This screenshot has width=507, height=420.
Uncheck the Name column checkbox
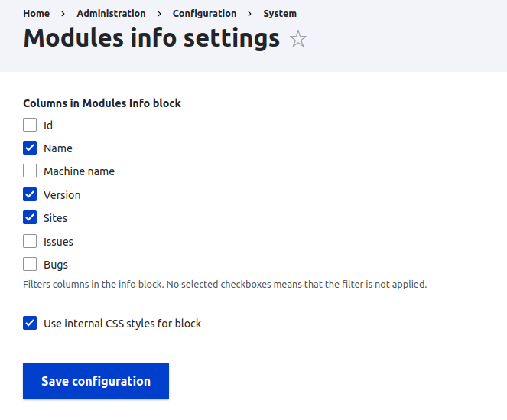tap(30, 148)
